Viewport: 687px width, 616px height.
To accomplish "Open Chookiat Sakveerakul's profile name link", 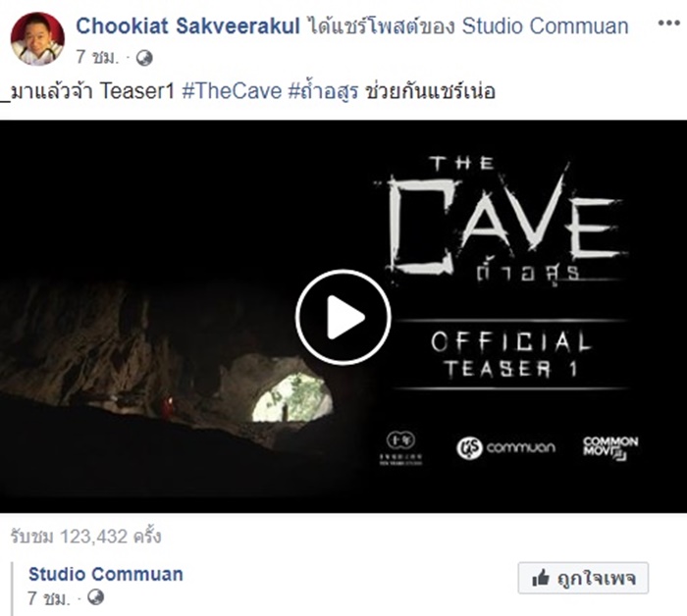I will [188, 26].
